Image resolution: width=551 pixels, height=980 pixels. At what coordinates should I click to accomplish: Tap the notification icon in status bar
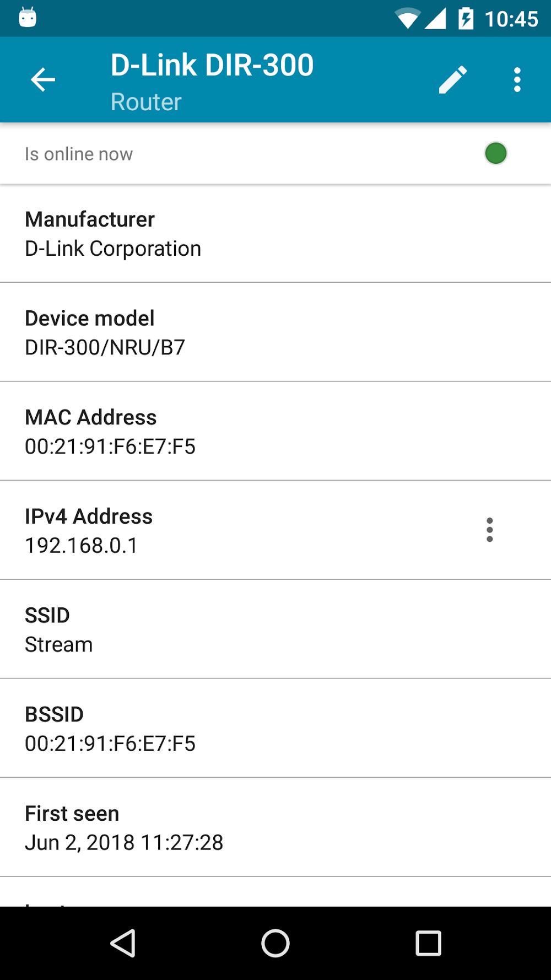(28, 18)
